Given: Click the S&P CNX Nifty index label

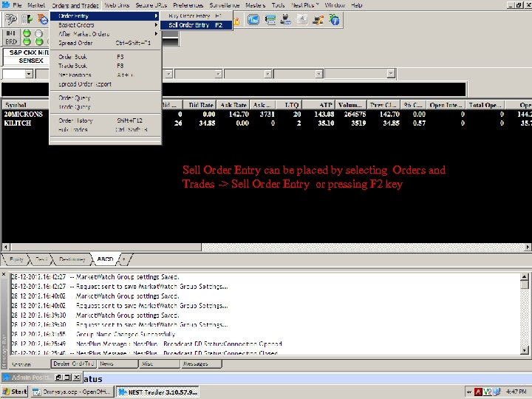Looking at the screenshot, I should click(29, 52).
